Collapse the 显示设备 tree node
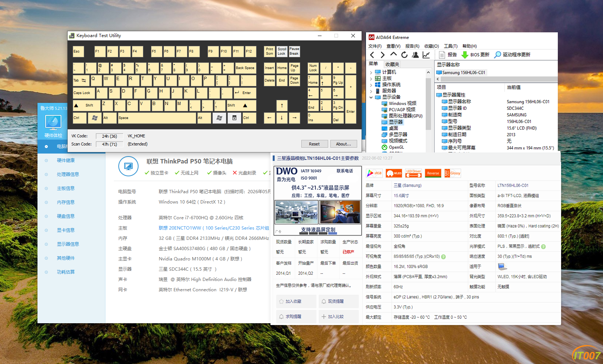The width and height of the screenshot is (603, 364). [x=371, y=97]
